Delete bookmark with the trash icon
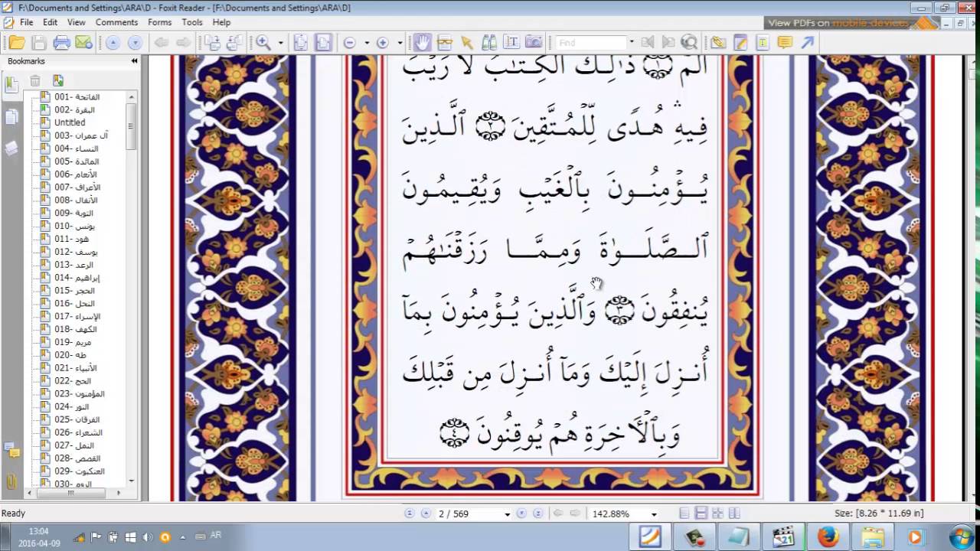Image resolution: width=980 pixels, height=551 pixels. (35, 80)
